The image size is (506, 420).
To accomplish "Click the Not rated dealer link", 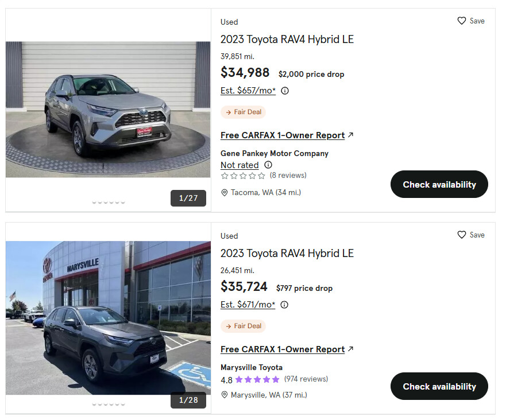I will click(240, 165).
